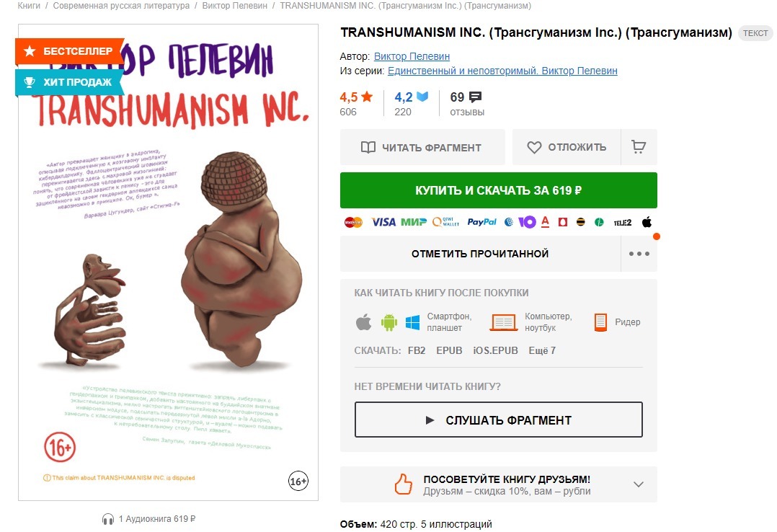The width and height of the screenshot is (777, 532).
Task: Go to the Книги breadcrumb
Action: click(x=29, y=6)
